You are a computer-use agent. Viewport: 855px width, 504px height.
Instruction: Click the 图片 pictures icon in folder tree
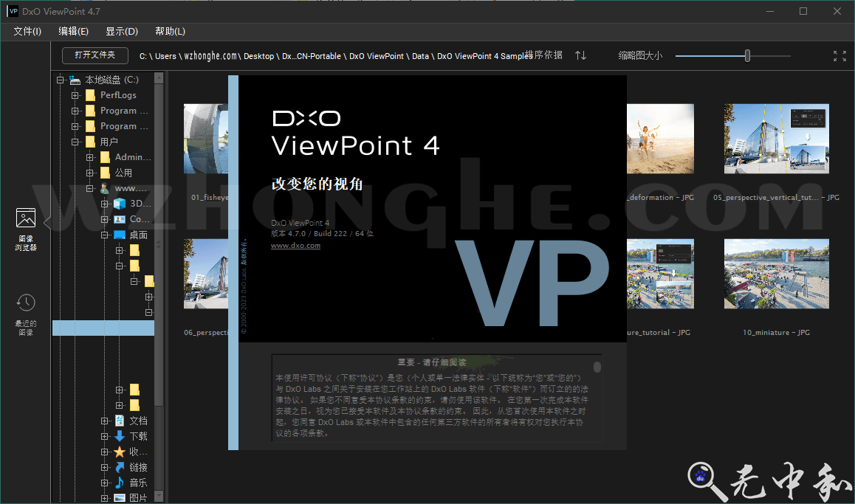pyautogui.click(x=119, y=497)
